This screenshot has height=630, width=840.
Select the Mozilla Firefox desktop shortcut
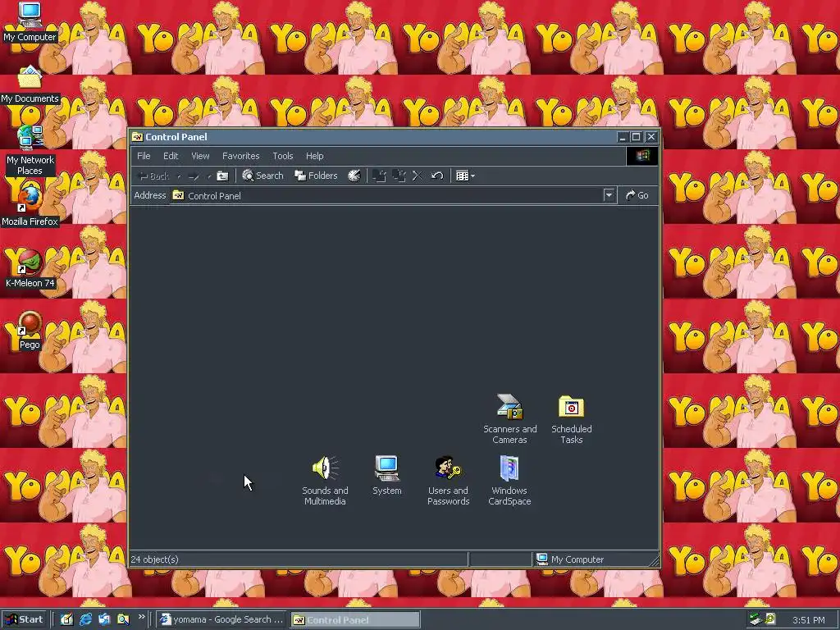click(30, 206)
